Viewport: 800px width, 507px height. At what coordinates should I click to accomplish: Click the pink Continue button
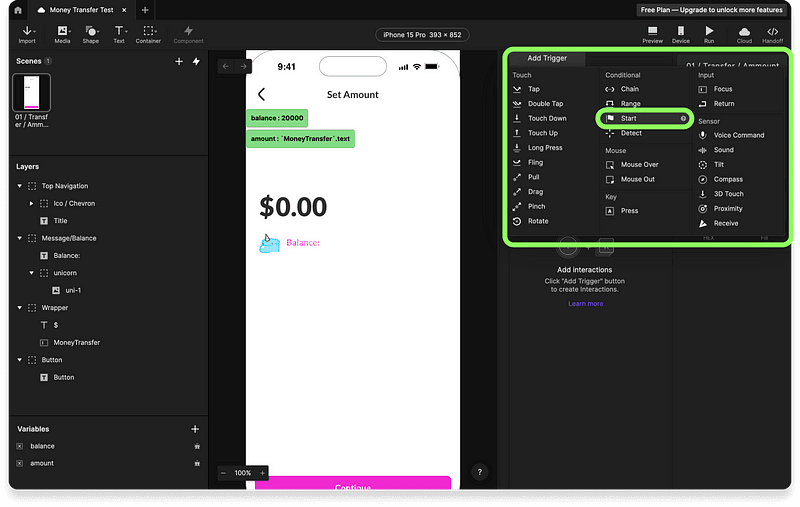tap(353, 483)
